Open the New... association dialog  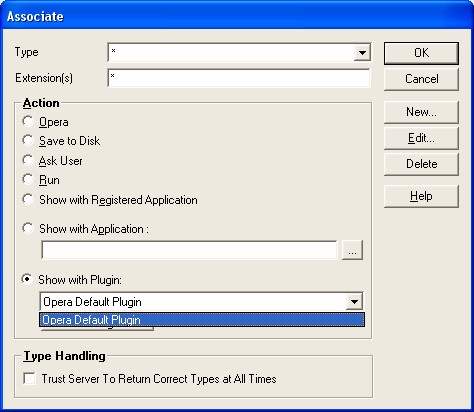pyautogui.click(x=421, y=112)
